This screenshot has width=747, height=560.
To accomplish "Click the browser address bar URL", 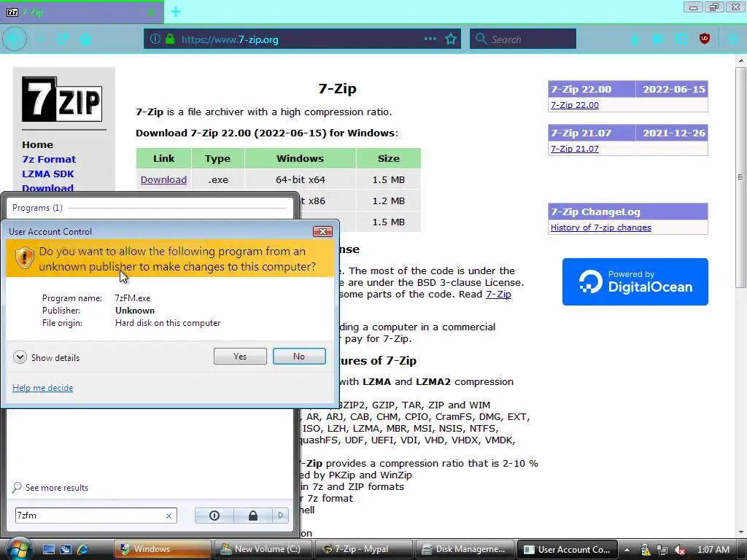I will [230, 39].
